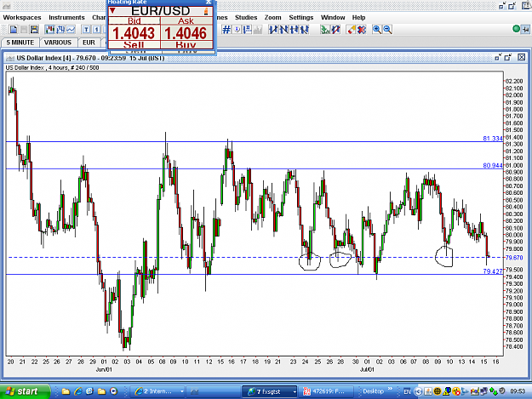532x399 pixels.
Task: Open the Studies menu
Action: 246,18
